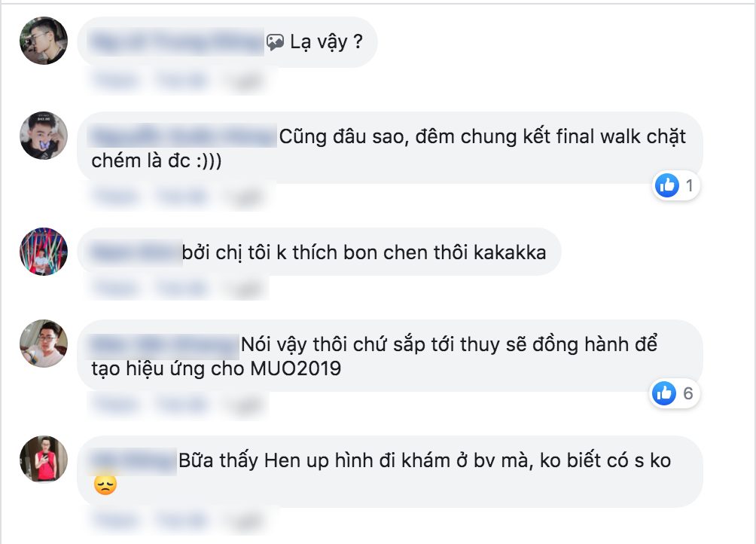Click the first blurred action link under "Bữa thấy Hen" comment
Image resolution: width=756 pixels, height=544 pixels.
114,521
